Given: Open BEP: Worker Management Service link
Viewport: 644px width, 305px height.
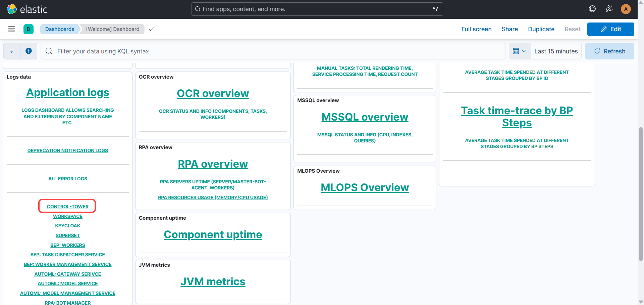Looking at the screenshot, I should pos(68,264).
